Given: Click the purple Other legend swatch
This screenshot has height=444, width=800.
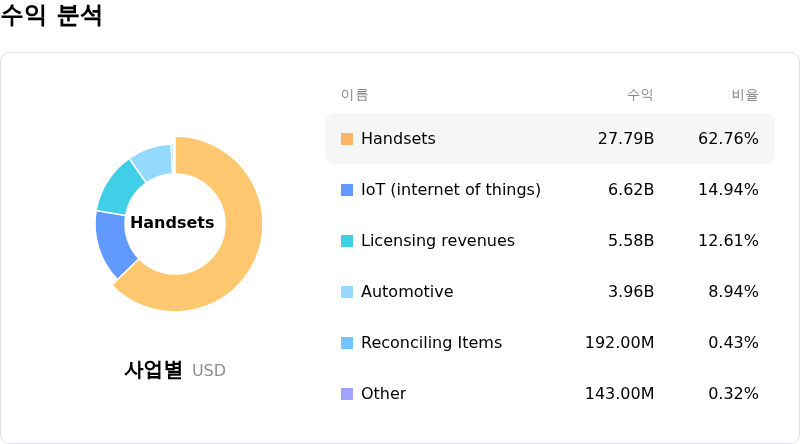Looking at the screenshot, I should [347, 394].
